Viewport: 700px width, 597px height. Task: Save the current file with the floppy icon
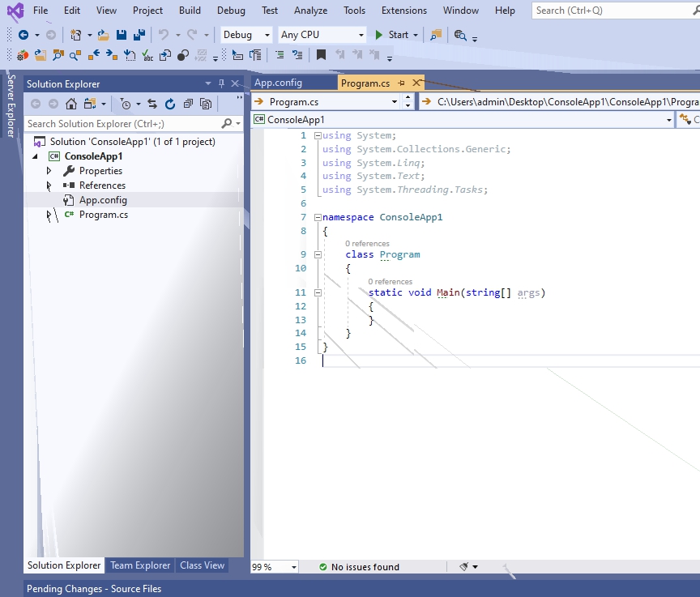pos(121,35)
